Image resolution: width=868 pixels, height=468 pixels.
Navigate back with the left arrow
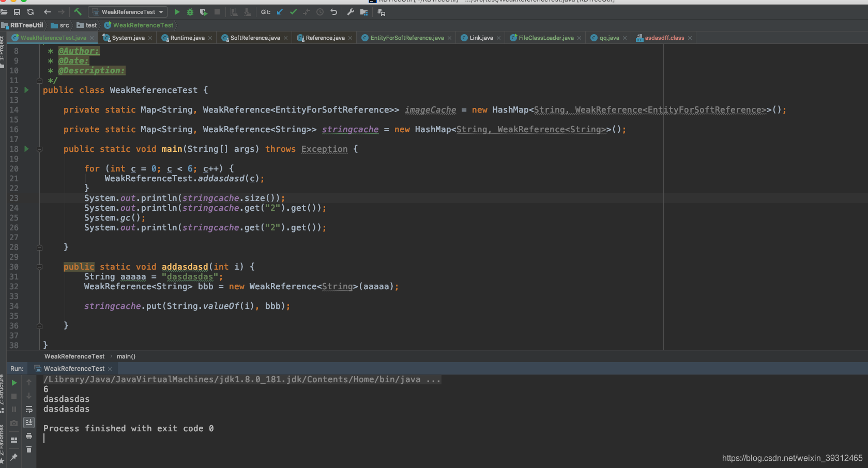click(x=48, y=12)
